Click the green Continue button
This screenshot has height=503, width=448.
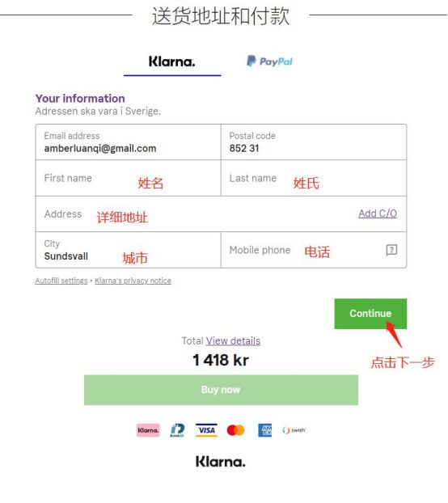370,314
